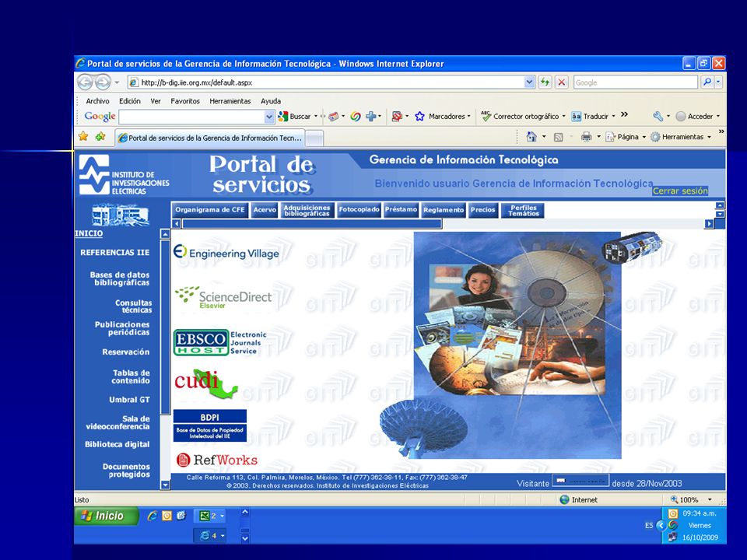747x560 pixels.
Task: Click the Excel taskbar group
Action: [209, 516]
